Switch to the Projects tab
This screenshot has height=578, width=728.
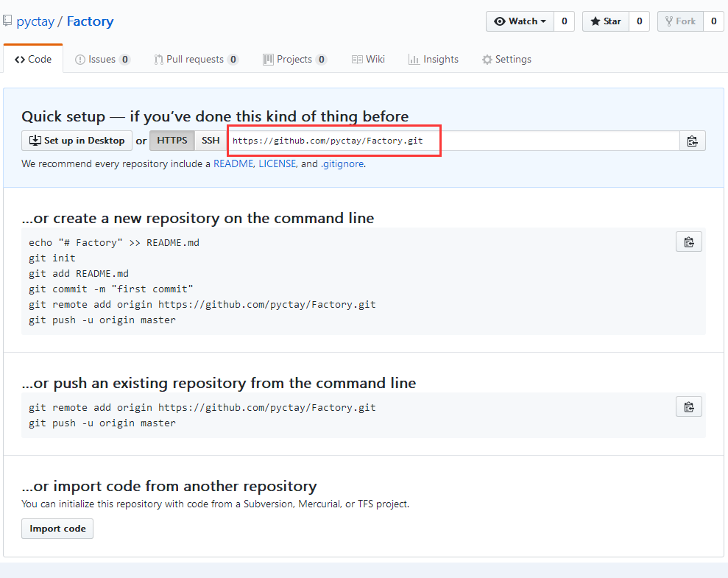[295, 60]
